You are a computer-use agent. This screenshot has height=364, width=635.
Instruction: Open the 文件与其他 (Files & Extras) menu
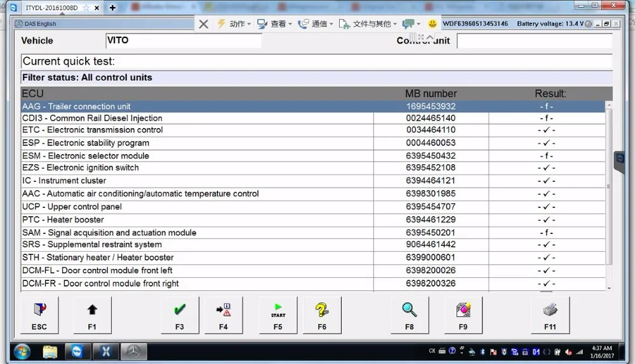click(368, 24)
